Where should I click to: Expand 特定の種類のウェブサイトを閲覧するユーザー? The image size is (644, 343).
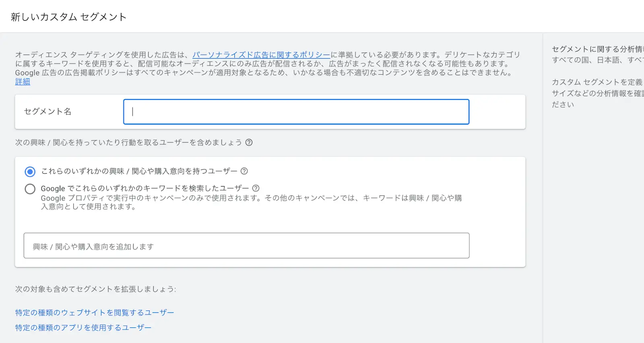click(x=95, y=312)
